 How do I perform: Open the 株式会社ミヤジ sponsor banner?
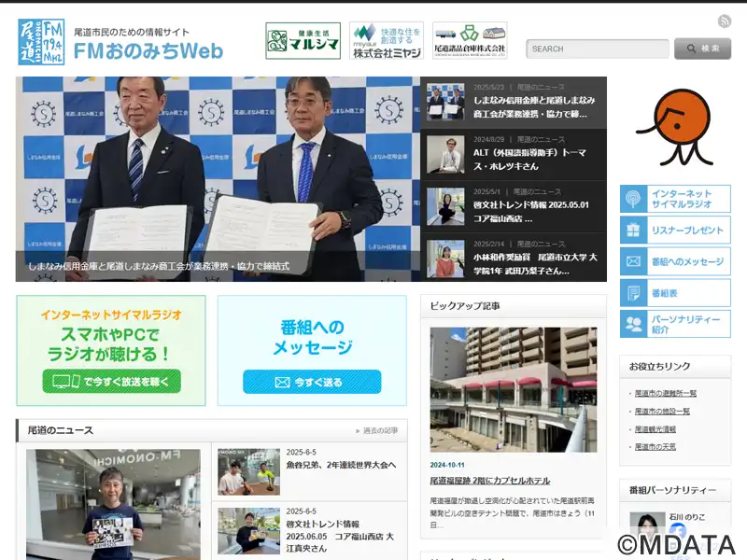[x=387, y=41]
